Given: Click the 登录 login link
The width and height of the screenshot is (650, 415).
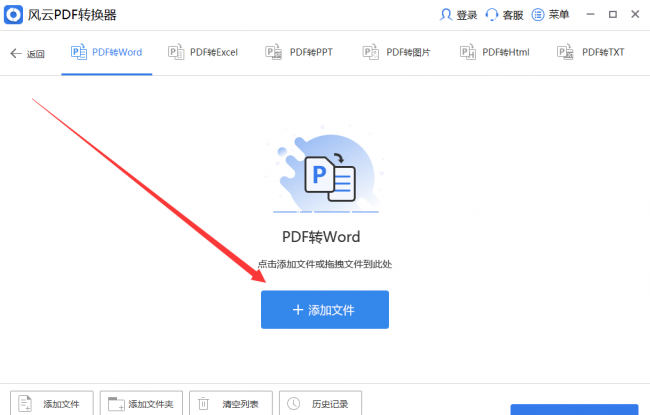Looking at the screenshot, I should [467, 15].
